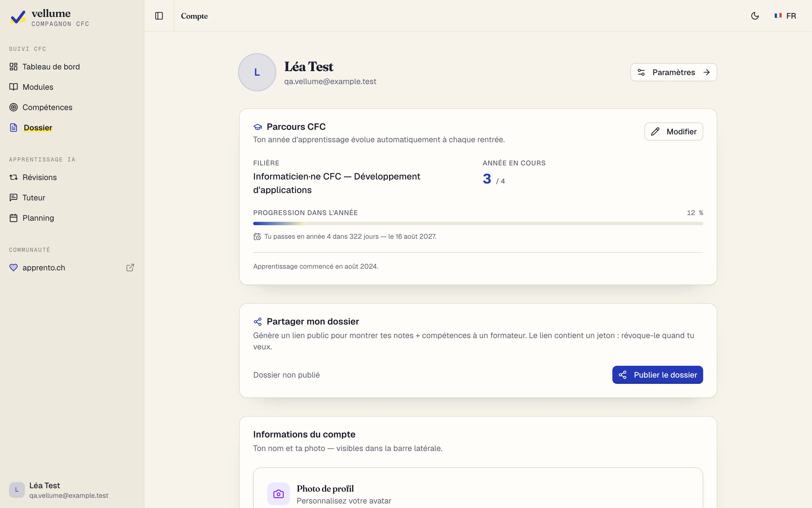Toggle the sidebar panel icon
812x508 pixels.
[159, 16]
